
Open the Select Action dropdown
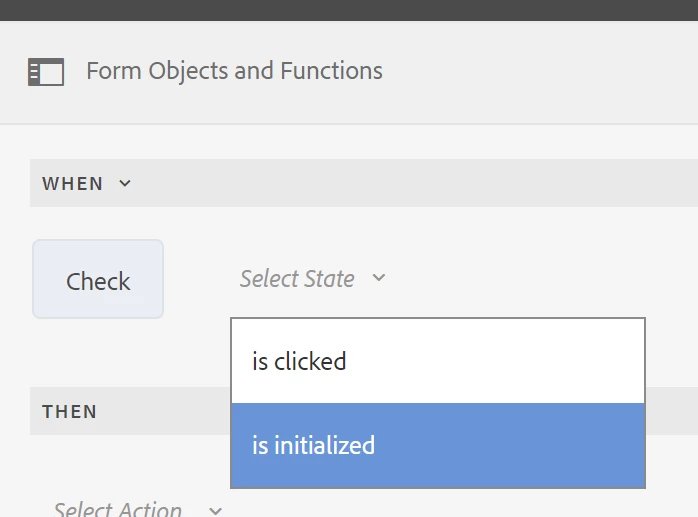[x=118, y=509]
